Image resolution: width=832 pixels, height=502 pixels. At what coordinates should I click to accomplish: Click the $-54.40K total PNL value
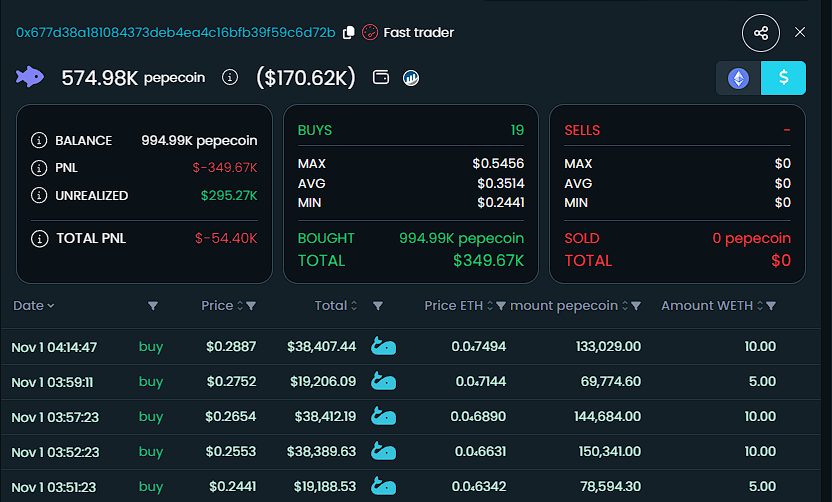pos(226,238)
